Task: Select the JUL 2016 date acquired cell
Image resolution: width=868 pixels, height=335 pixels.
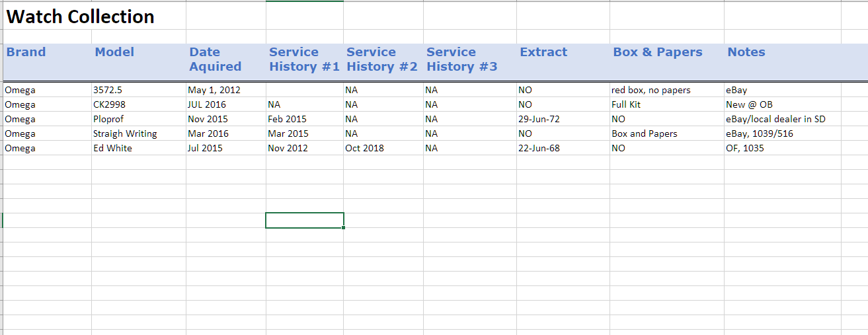Action: (207, 105)
